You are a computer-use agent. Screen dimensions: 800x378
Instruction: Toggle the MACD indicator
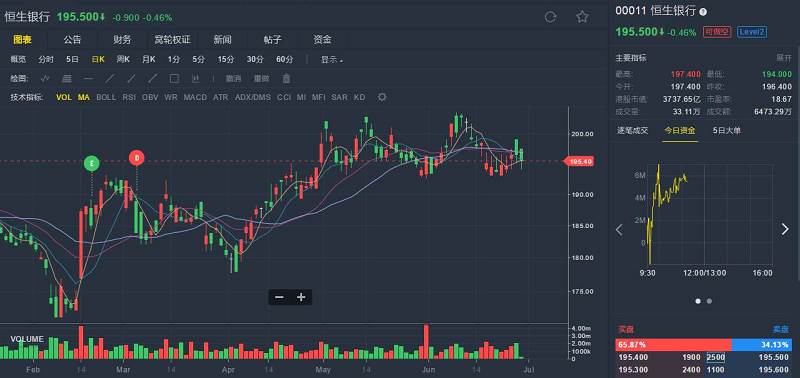pos(195,97)
